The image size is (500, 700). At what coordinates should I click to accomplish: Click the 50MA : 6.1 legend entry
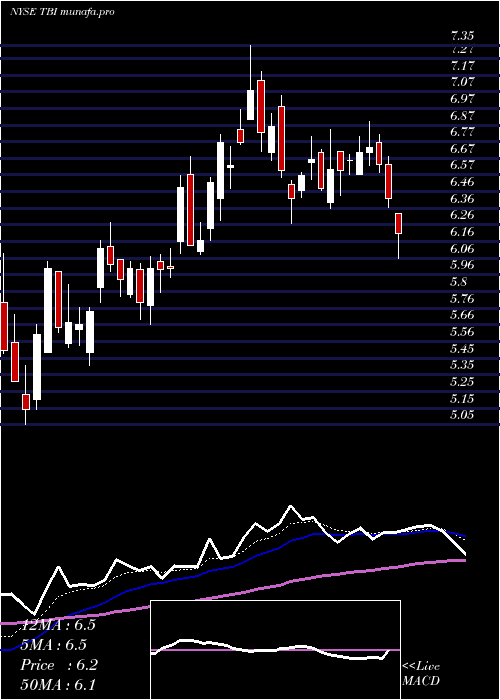(x=58, y=685)
